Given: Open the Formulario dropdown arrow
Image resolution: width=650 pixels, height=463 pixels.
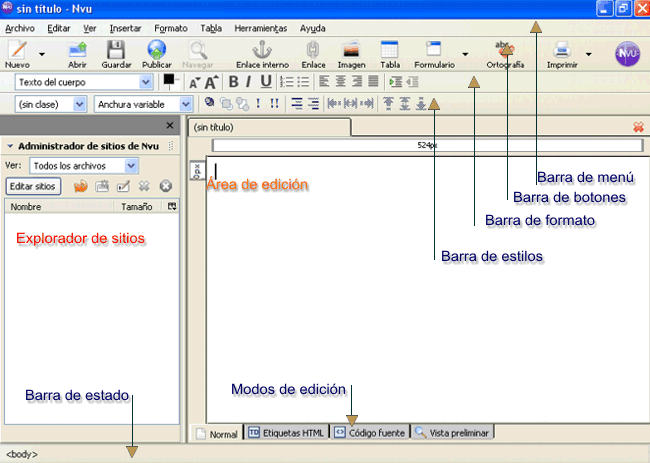Looking at the screenshot, I should point(465,54).
